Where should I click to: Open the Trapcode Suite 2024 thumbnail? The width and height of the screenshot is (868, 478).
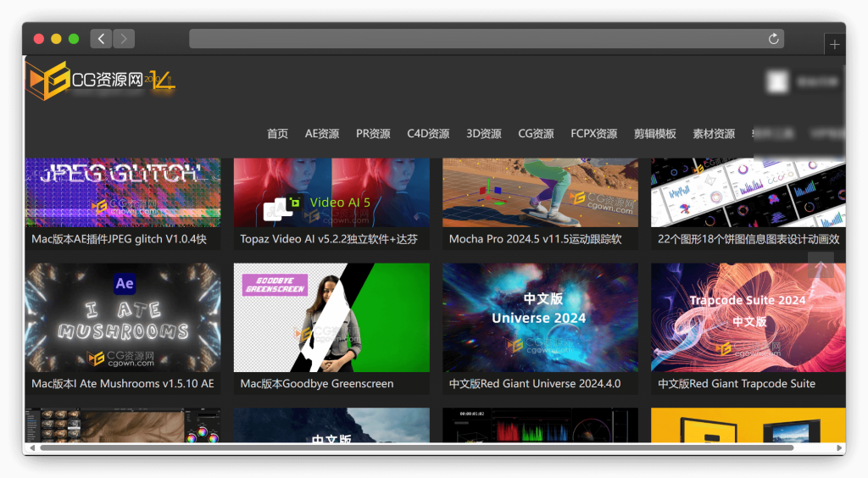tap(748, 317)
